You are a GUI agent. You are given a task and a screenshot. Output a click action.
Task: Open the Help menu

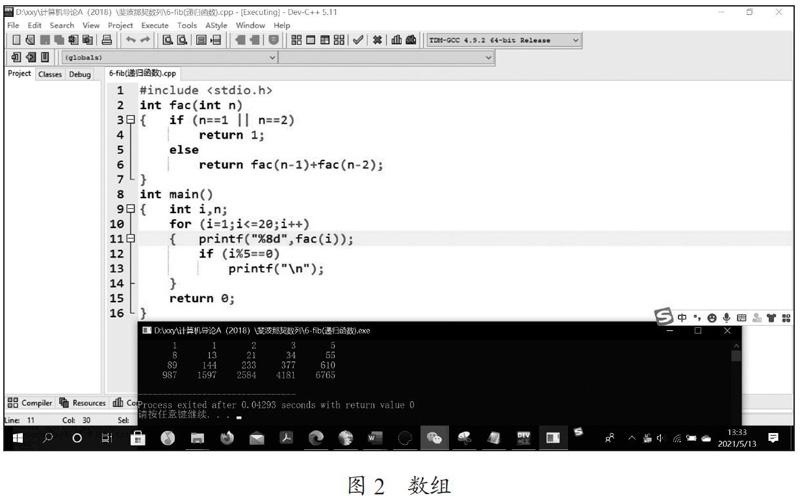click(x=282, y=25)
